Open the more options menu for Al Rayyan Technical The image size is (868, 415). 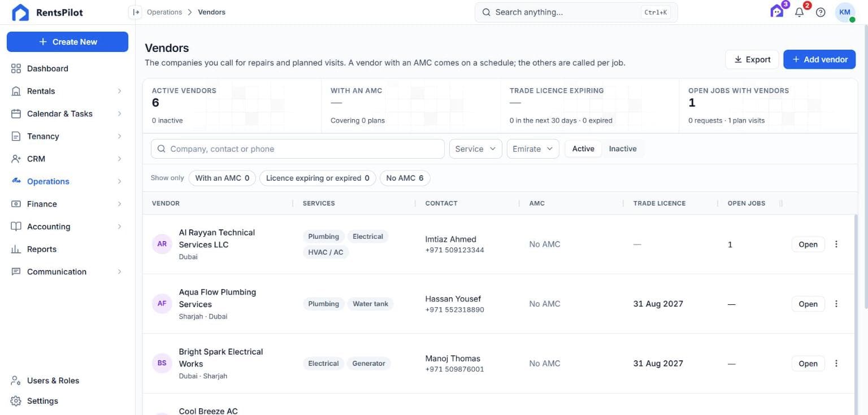836,244
